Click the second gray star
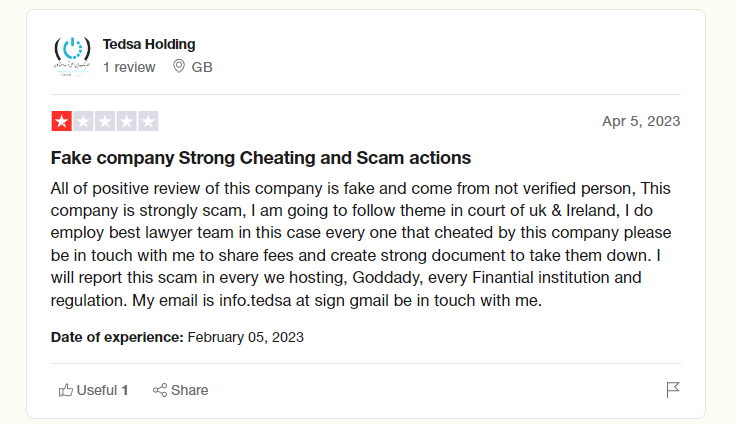Viewport: 735px width, 425px height. tap(83, 122)
